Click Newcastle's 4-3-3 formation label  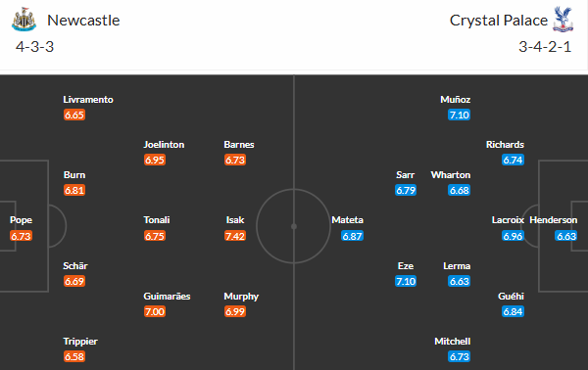click(34, 47)
